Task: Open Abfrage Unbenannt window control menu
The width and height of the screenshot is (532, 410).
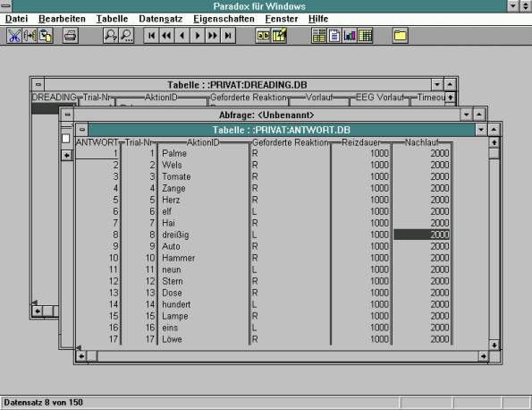Action: (67, 115)
